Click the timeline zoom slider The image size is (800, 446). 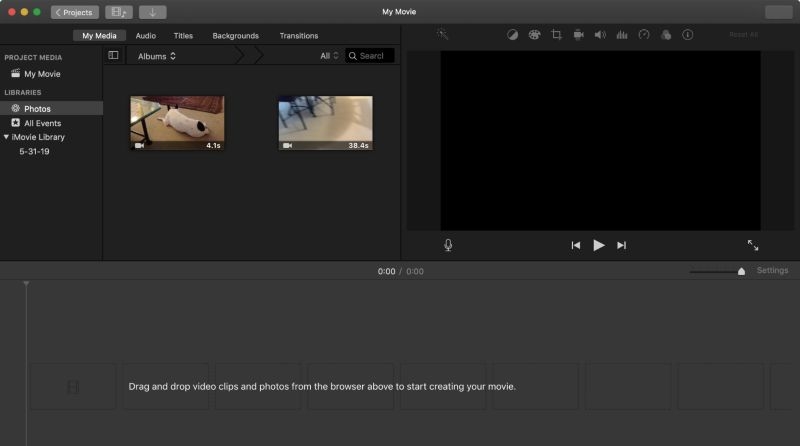(x=740, y=271)
